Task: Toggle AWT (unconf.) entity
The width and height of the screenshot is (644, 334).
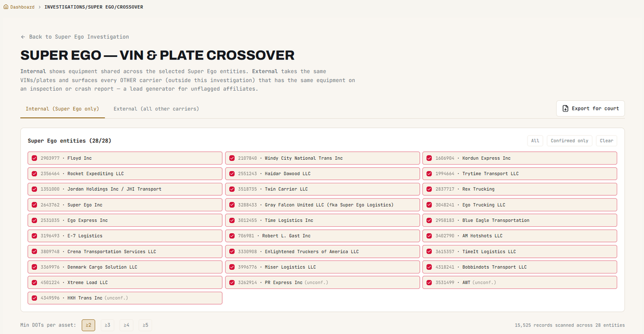Action: [x=519, y=283]
